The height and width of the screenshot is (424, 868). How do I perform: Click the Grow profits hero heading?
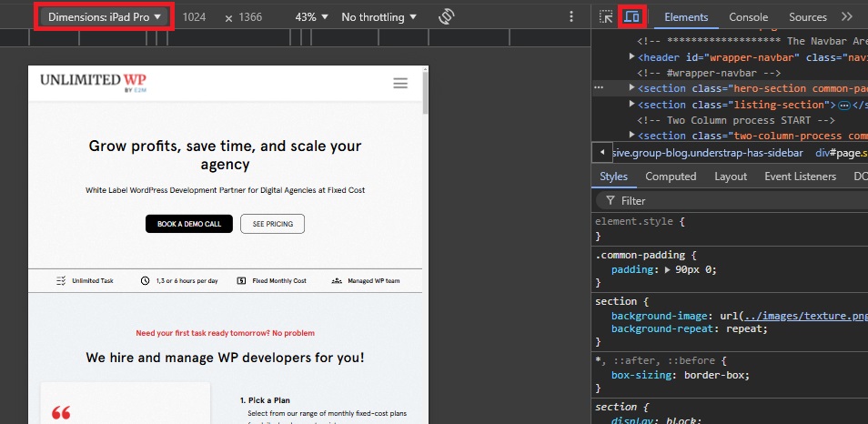coord(226,155)
